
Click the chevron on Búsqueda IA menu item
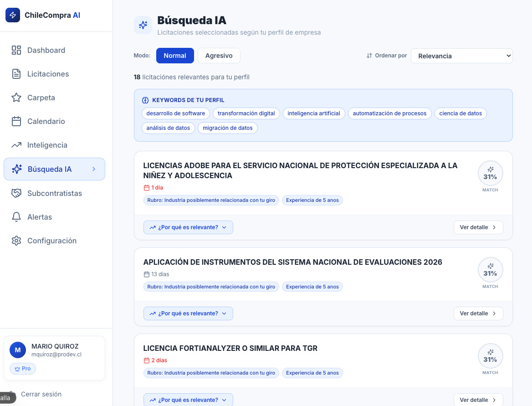(x=94, y=169)
